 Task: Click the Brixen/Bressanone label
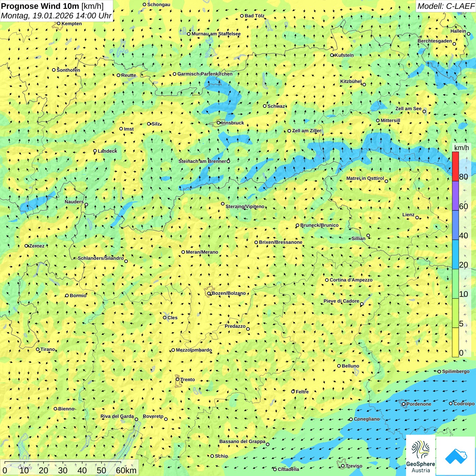(280, 242)
